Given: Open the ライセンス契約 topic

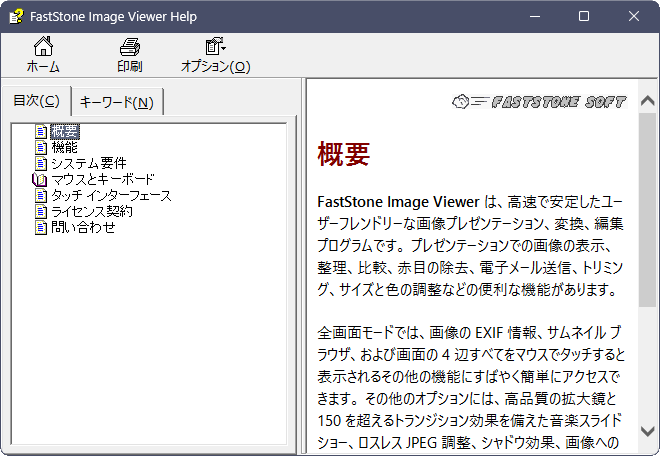Looking at the screenshot, I should [92, 211].
